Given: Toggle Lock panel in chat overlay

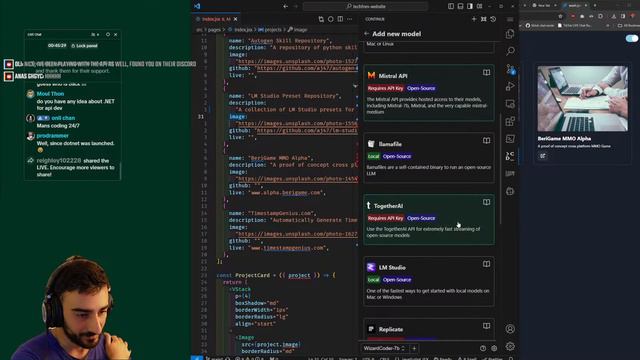Looking at the screenshot, I should click(x=84, y=46).
